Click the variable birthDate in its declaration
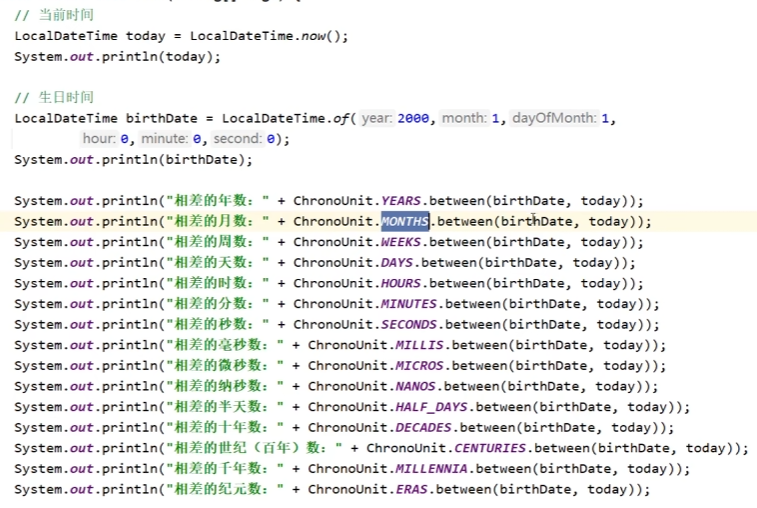757x508 pixels. (161, 118)
